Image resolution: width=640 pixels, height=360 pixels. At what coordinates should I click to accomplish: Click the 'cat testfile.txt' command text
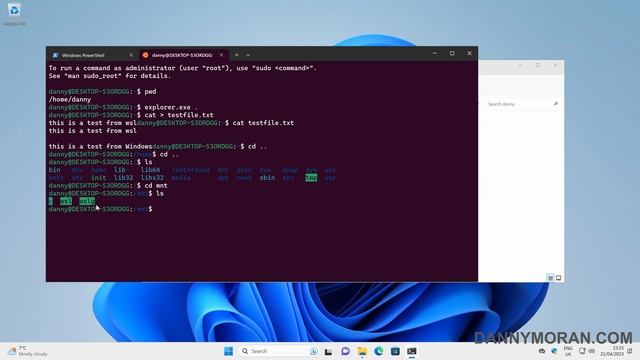click(263, 122)
